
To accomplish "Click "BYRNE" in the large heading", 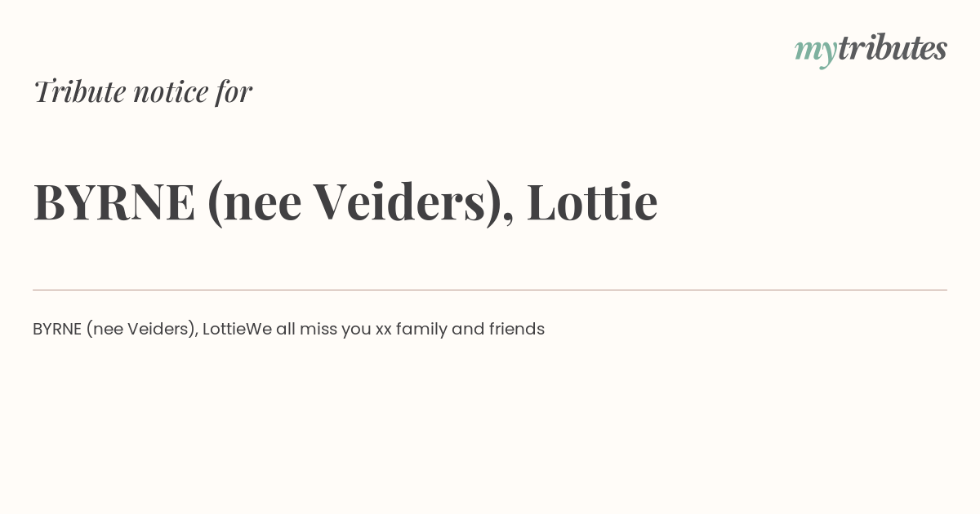I will [114, 202].
